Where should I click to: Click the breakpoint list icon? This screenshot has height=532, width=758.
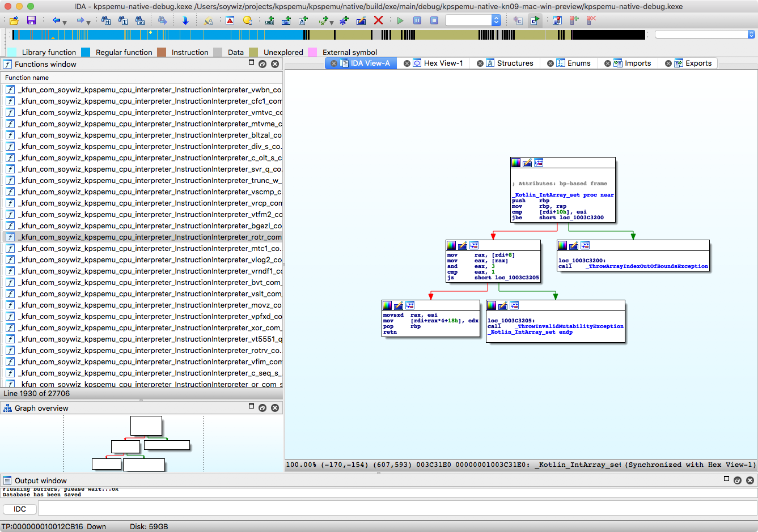557,20
